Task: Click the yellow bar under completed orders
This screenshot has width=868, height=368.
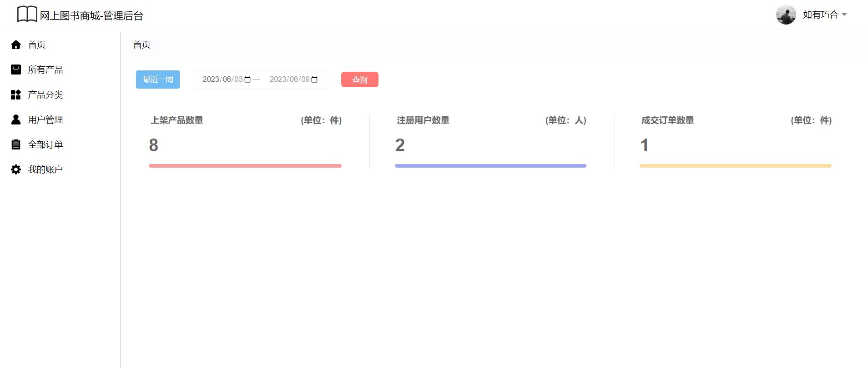Action: [736, 166]
